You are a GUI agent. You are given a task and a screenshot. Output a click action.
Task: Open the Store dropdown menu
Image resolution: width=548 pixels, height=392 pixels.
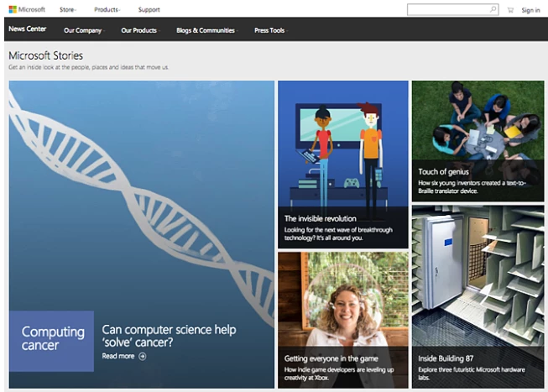pos(67,10)
